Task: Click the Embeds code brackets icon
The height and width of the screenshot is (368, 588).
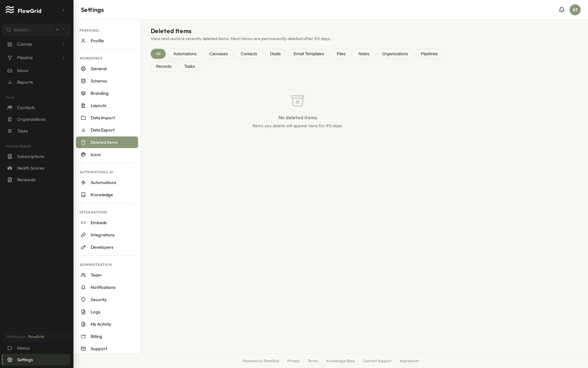Action: pyautogui.click(x=83, y=223)
